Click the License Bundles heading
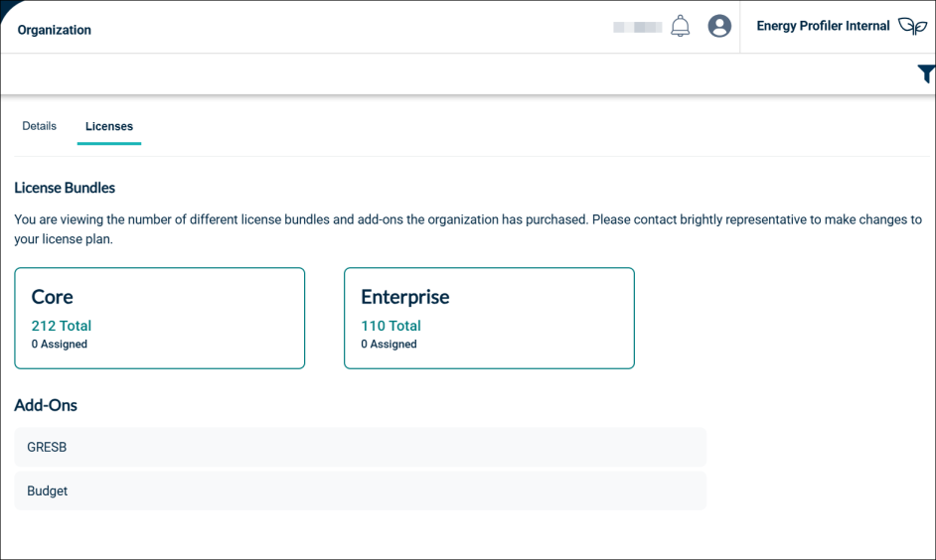The width and height of the screenshot is (936, 560). 65,188
